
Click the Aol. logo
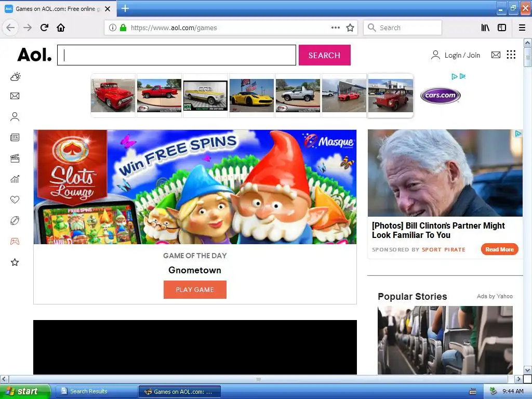[35, 55]
